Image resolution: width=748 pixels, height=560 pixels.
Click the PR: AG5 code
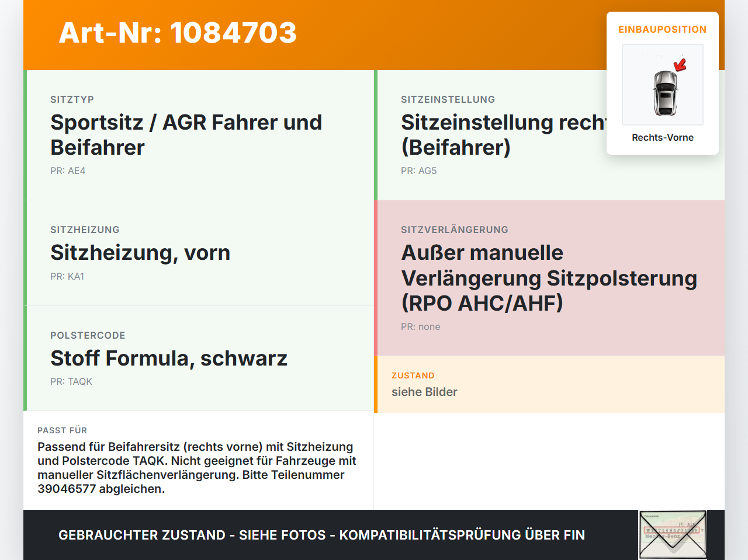coord(418,171)
